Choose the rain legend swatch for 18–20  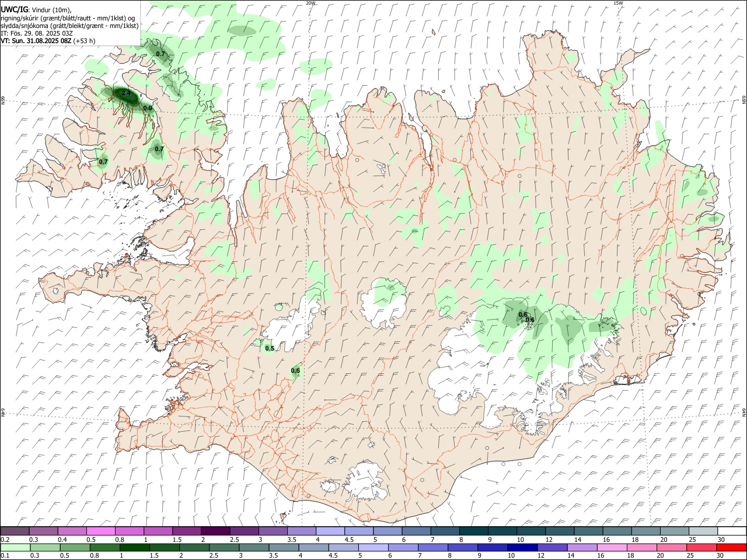(641, 547)
